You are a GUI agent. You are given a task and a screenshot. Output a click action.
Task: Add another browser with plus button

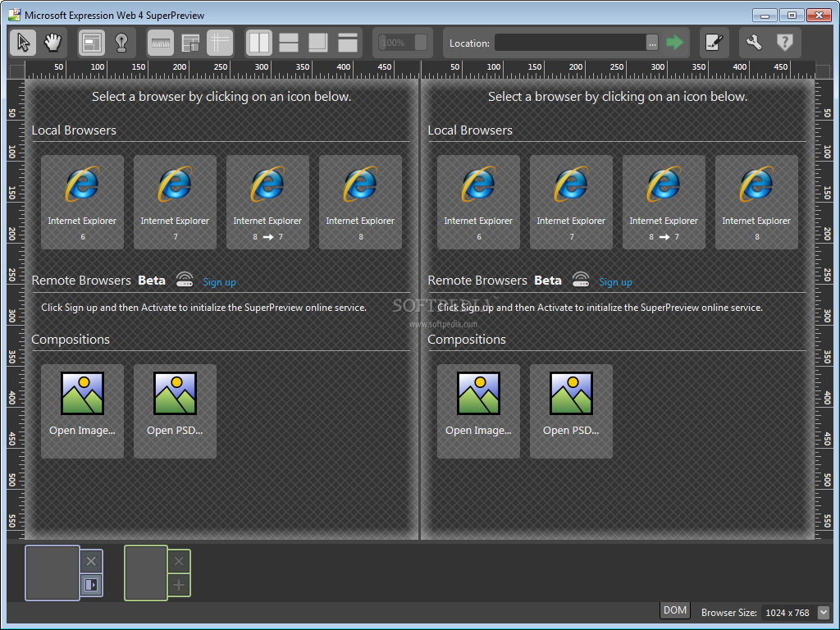pyautogui.click(x=179, y=585)
